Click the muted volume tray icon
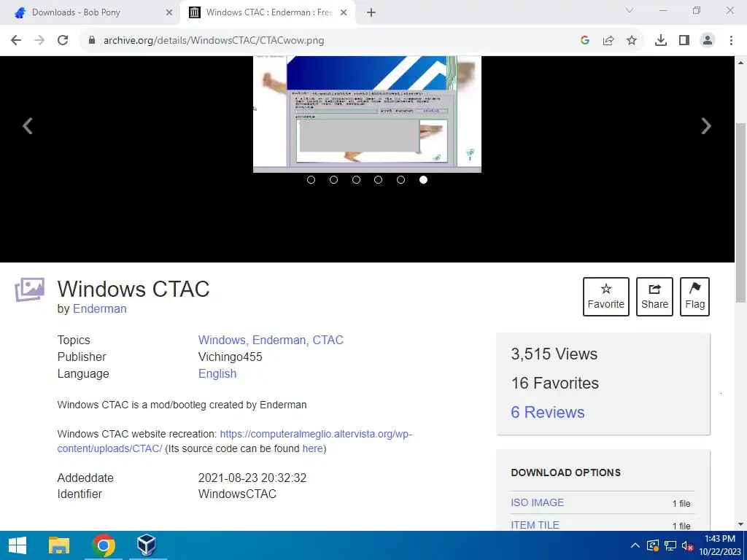Image resolution: width=747 pixels, height=560 pixels. tap(687, 545)
